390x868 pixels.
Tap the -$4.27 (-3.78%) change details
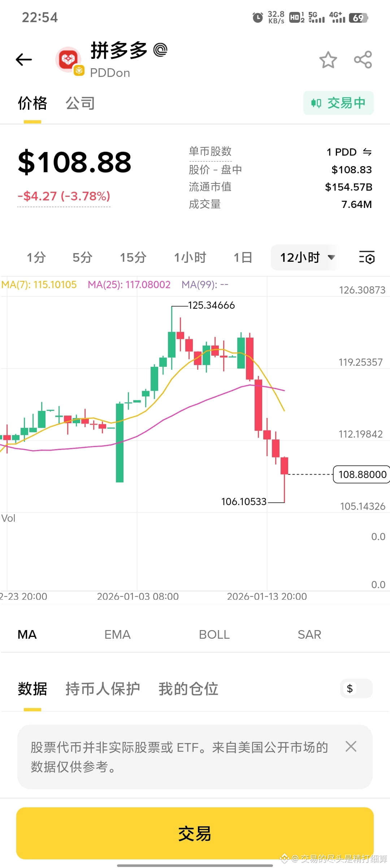[x=64, y=196]
